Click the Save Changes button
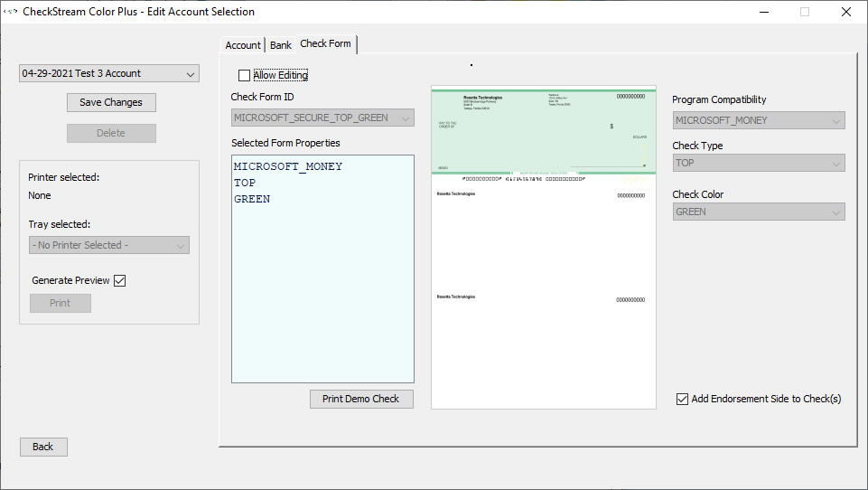868x490 pixels. click(111, 102)
